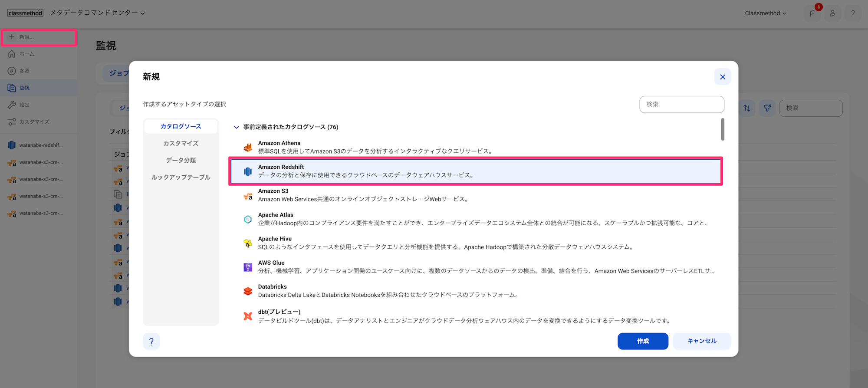The width and height of the screenshot is (868, 388).
Task: Open the help question mark in dialog
Action: (x=151, y=341)
